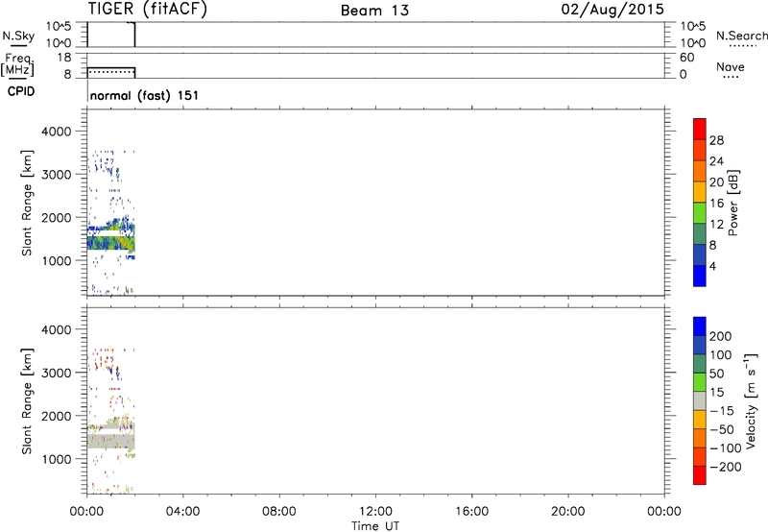Select the N.Search legend label
The height and width of the screenshot is (532, 768).
[x=741, y=36]
